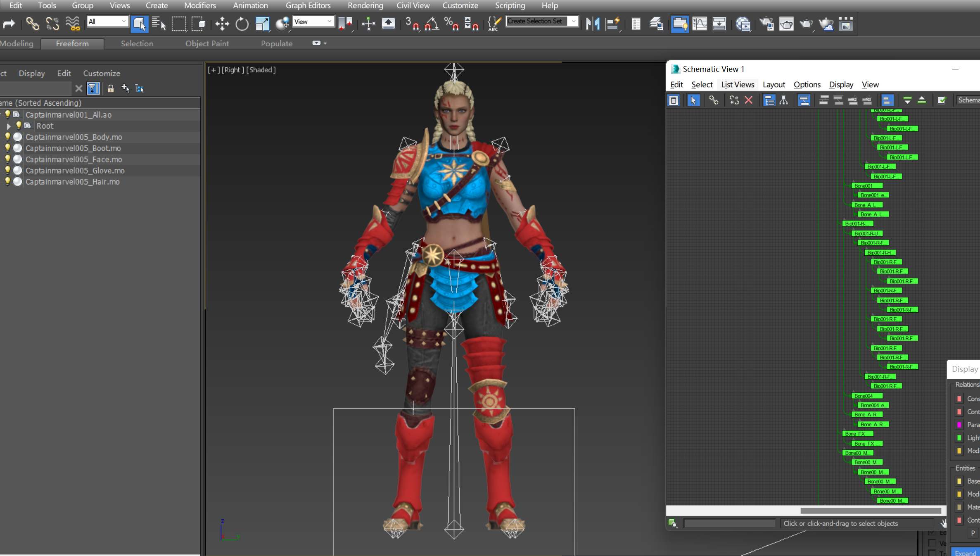Click Delete Objects red X in Schematic View
This screenshot has height=556, width=980.
point(749,100)
